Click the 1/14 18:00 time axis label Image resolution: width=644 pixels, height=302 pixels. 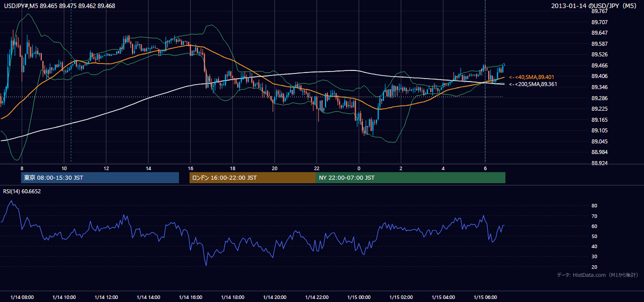click(232, 297)
